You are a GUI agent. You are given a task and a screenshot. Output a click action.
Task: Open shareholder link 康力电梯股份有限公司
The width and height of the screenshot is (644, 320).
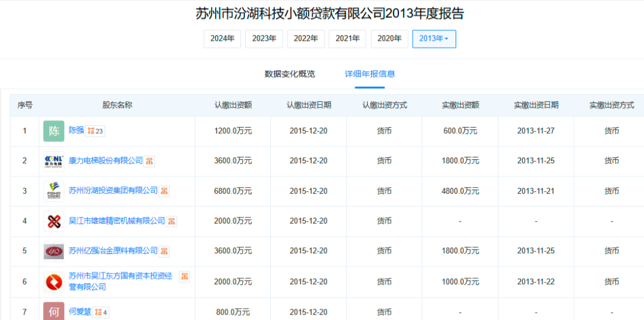(x=106, y=160)
